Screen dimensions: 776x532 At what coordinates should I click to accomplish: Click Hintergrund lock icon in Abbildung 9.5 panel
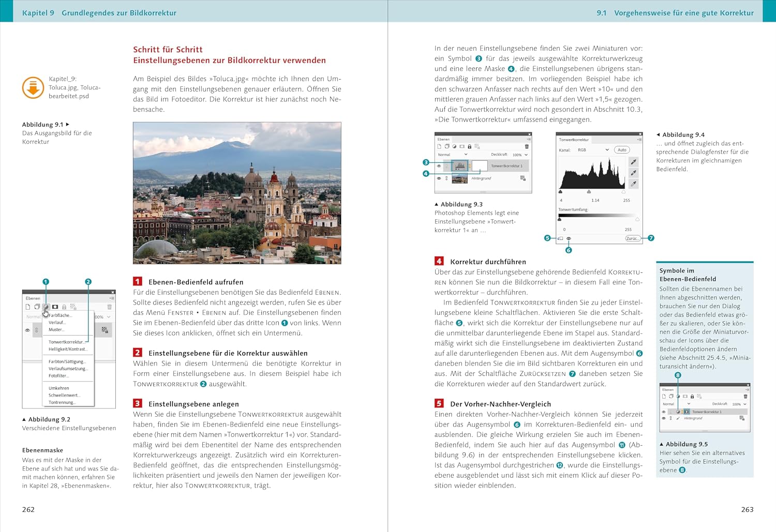(x=742, y=418)
